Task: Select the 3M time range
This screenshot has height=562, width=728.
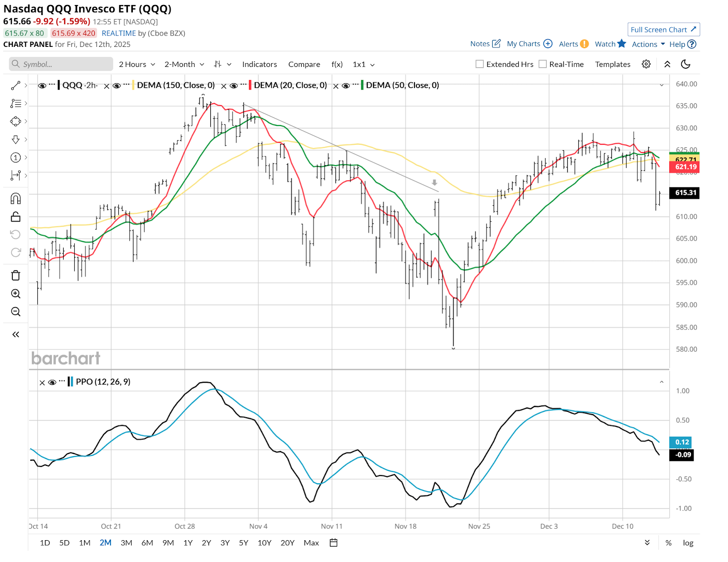Action: coord(126,542)
